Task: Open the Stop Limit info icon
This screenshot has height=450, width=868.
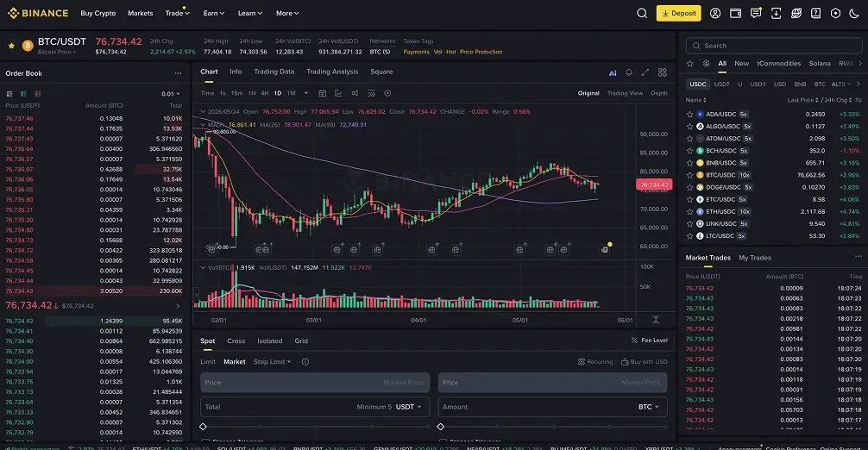Action: tap(305, 361)
